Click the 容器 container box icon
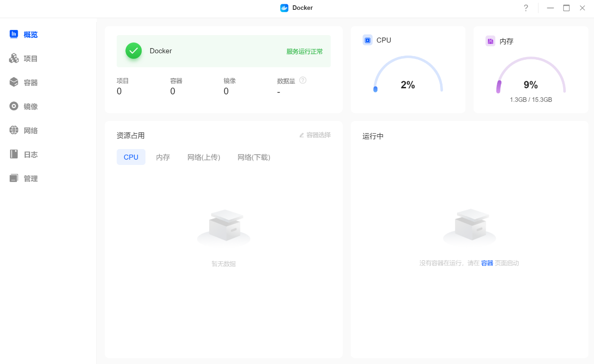The image size is (594, 364). coord(14,82)
